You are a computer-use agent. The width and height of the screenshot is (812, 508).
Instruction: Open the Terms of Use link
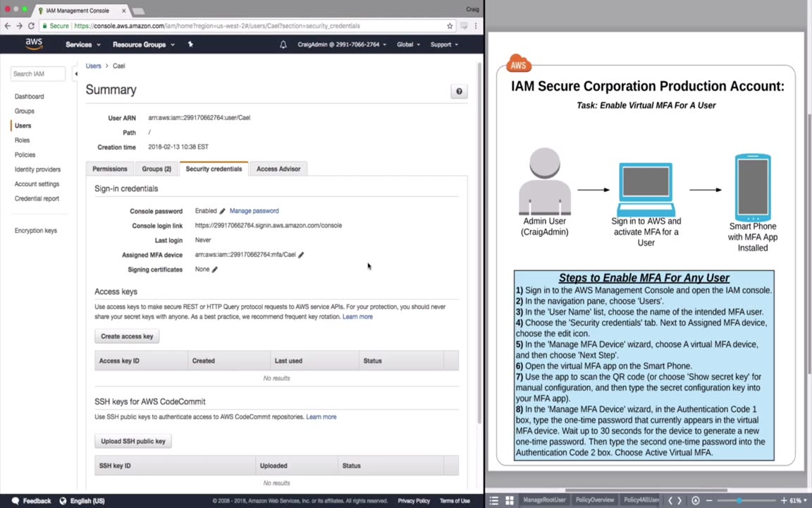point(455,501)
